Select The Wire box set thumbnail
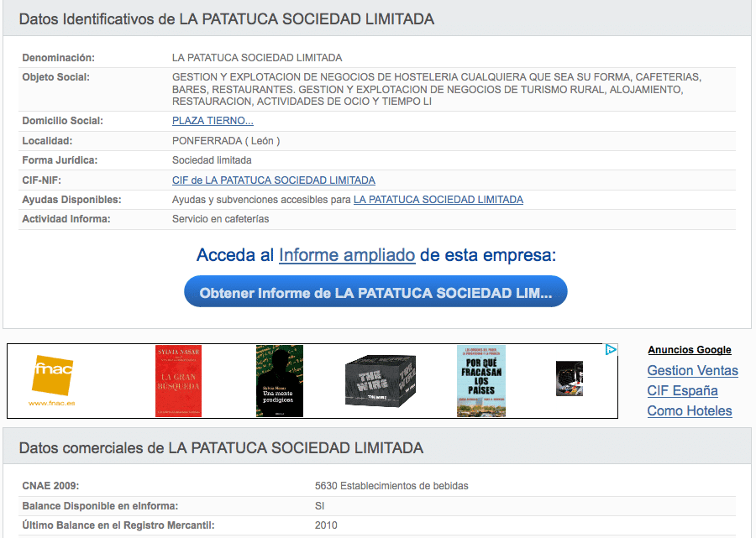The image size is (756, 538). click(x=381, y=381)
